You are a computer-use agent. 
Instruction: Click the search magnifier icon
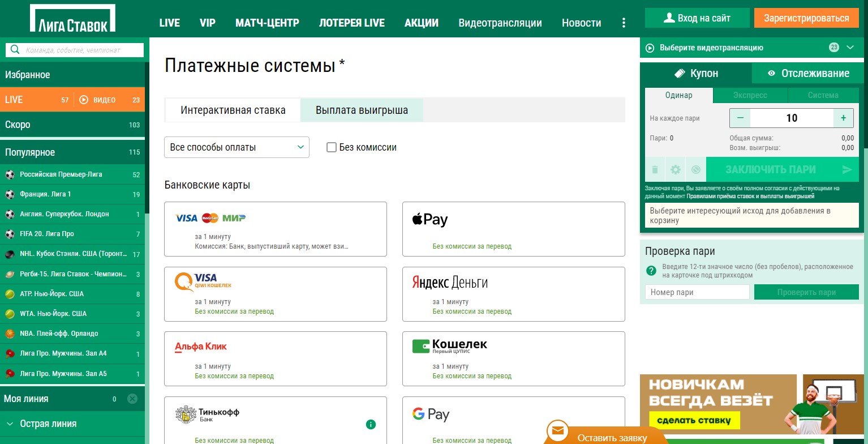click(15, 50)
